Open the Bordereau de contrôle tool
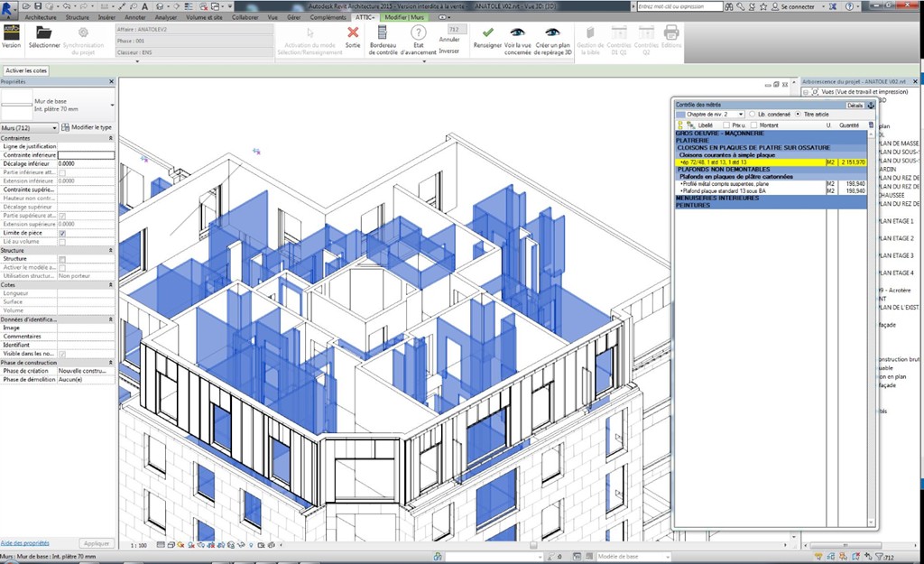Viewport: 924px width, 564px height. (x=383, y=34)
